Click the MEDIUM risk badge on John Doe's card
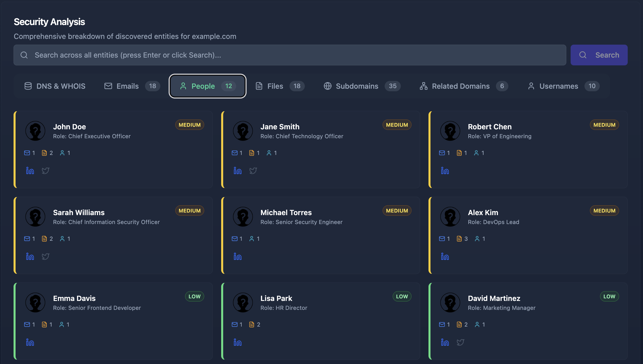The image size is (643, 364). (189, 125)
